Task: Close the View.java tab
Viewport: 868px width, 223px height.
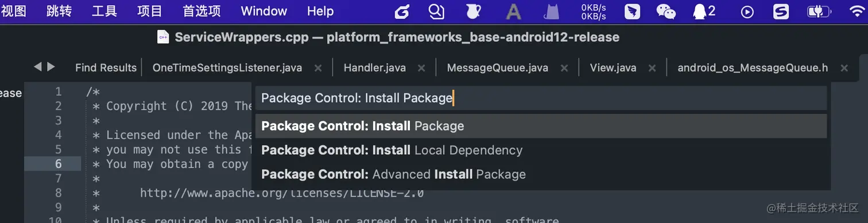Action: pos(652,68)
